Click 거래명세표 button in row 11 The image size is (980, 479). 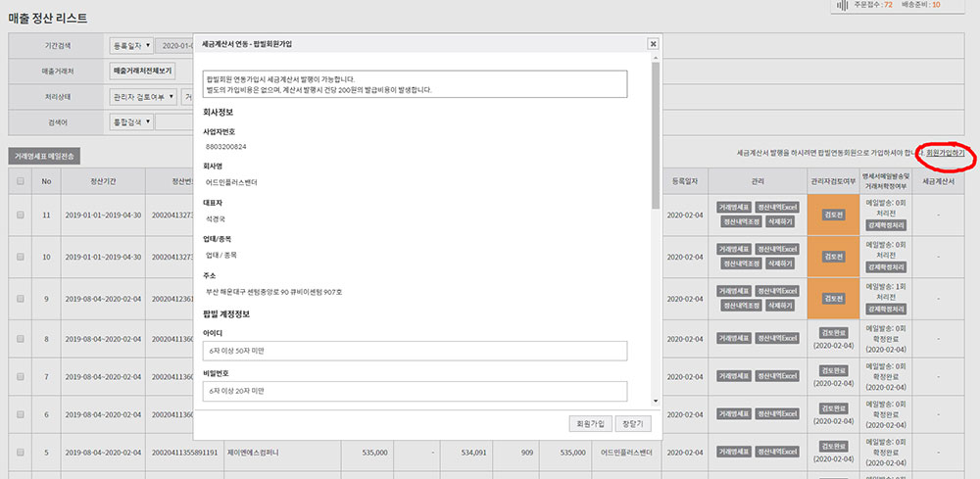(734, 207)
